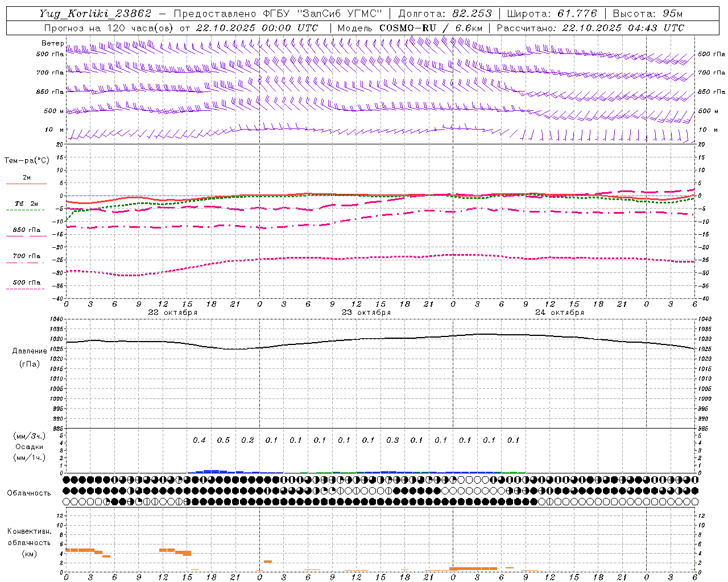Click the 24 октября date label
Viewport: 728px width, 582px height.
(x=560, y=313)
